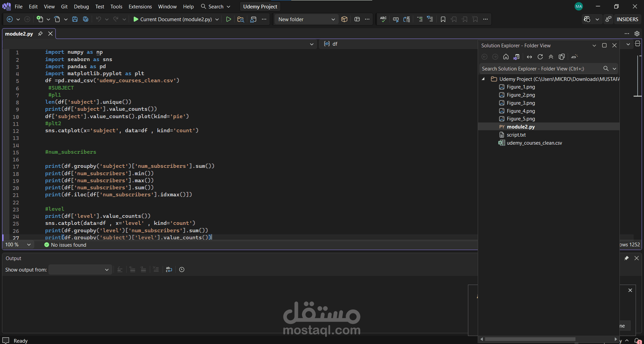Select Figure_5.png in Solution Explorer
The height and width of the screenshot is (344, 644).
(521, 119)
